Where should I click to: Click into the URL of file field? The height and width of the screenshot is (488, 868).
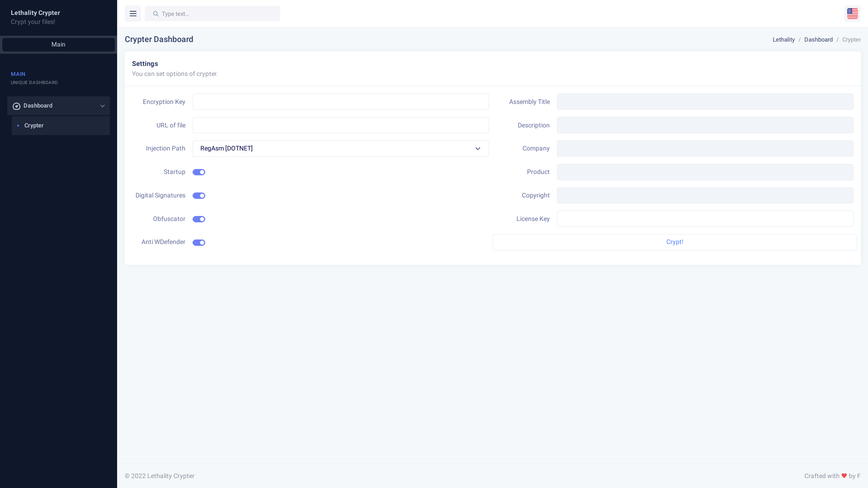click(340, 125)
